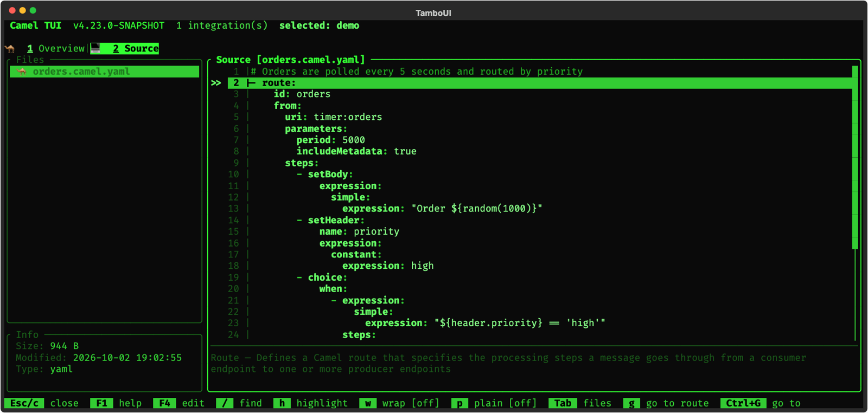Viewport: 868px width, 413px height.
Task: Click the Info panel title
Action: coord(27,335)
